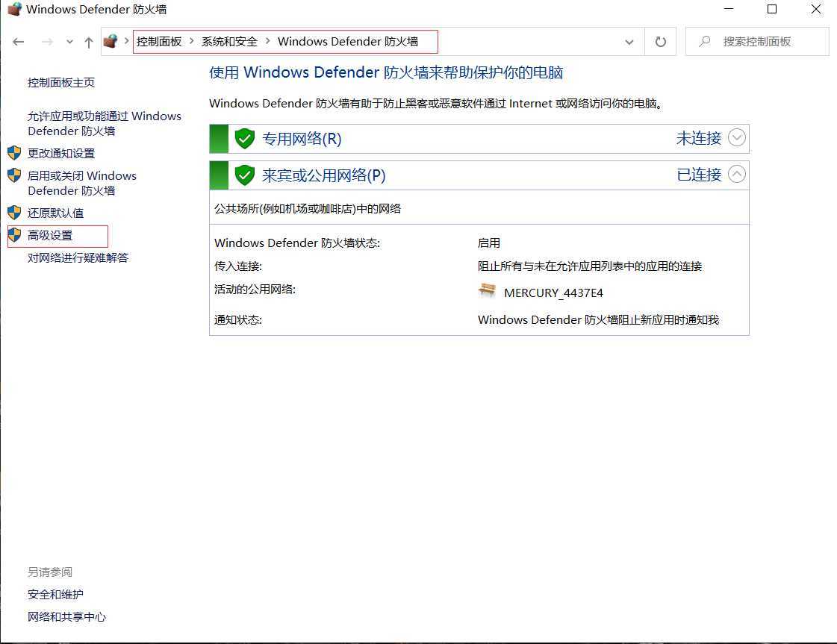This screenshot has height=644, width=837.
Task: Open 网络和共享中心 link
Action: [66, 617]
